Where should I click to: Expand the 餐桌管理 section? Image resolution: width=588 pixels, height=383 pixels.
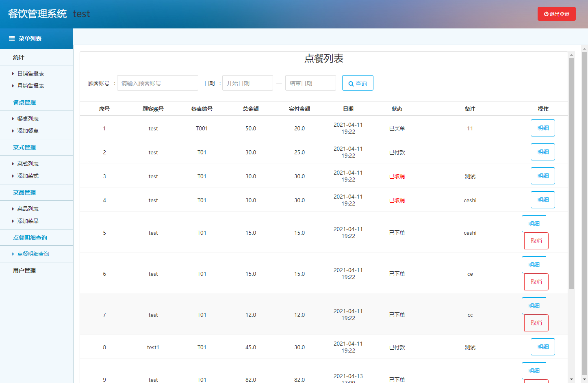(x=24, y=102)
